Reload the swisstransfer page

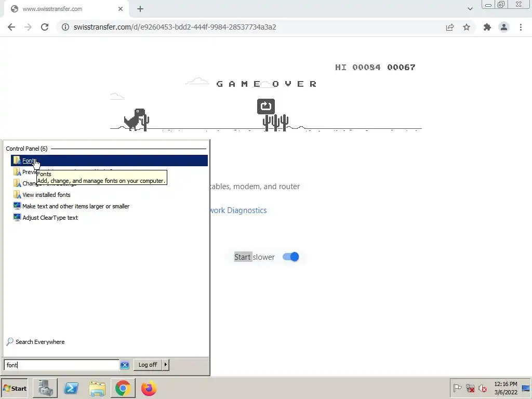(x=45, y=27)
